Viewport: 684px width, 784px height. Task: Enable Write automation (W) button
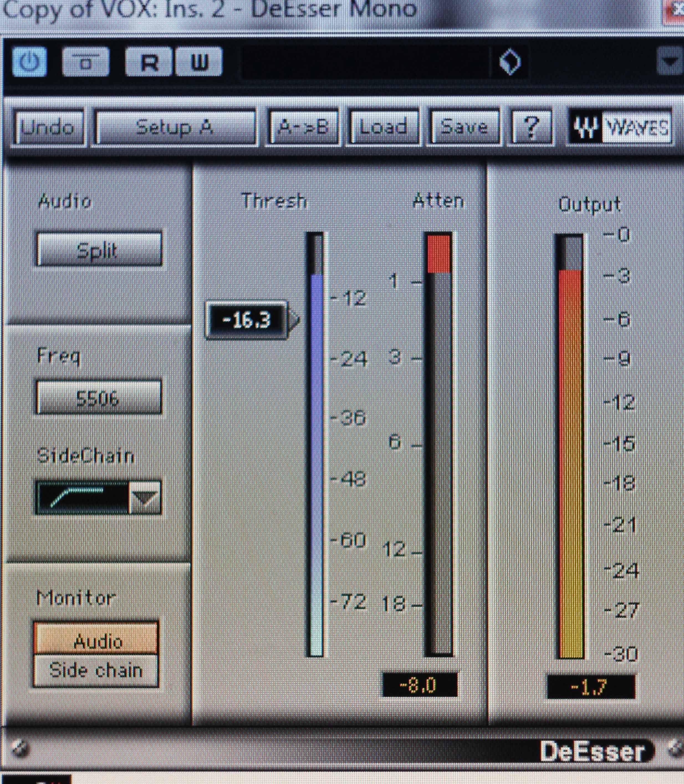(x=198, y=62)
